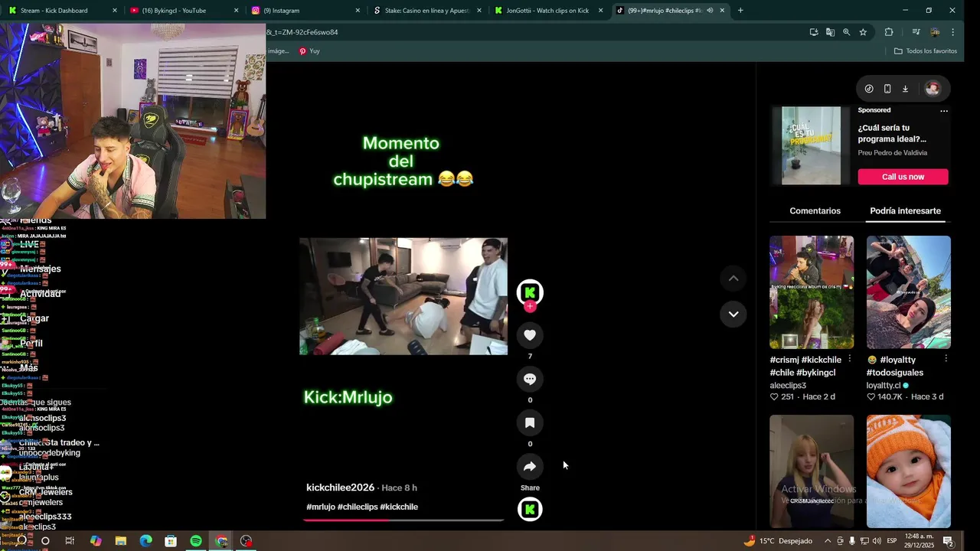Open the Todos los favoritos bookmarks folder
The image size is (980, 551).
(x=926, y=51)
